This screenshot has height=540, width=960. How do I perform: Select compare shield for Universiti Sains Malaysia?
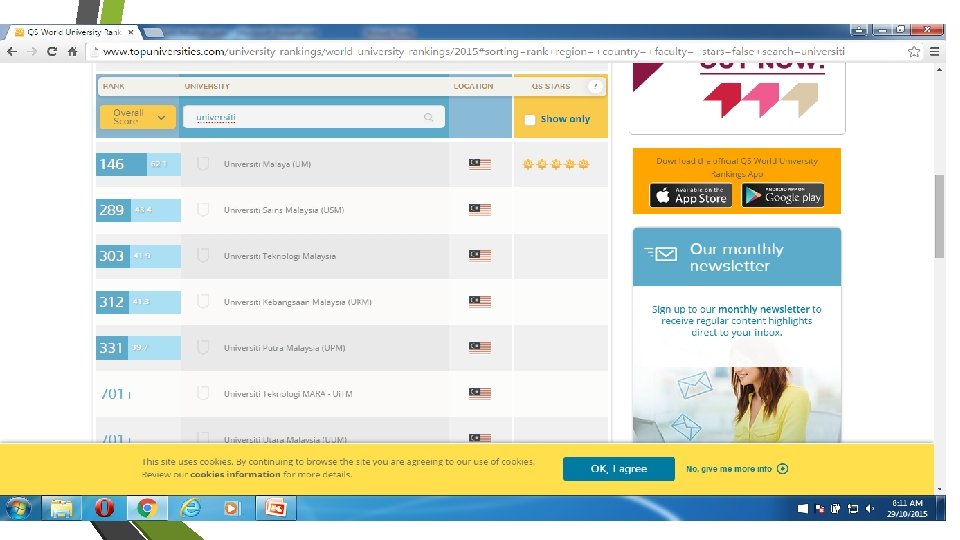pos(203,209)
